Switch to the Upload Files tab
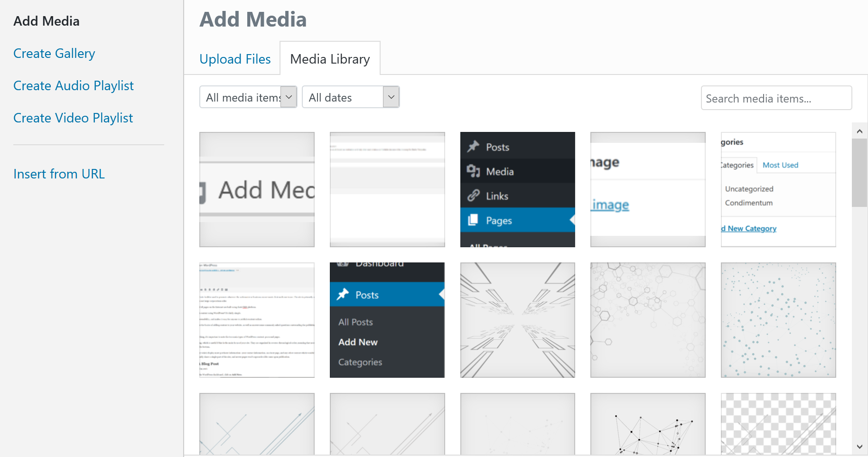This screenshot has width=868, height=457. [x=235, y=59]
